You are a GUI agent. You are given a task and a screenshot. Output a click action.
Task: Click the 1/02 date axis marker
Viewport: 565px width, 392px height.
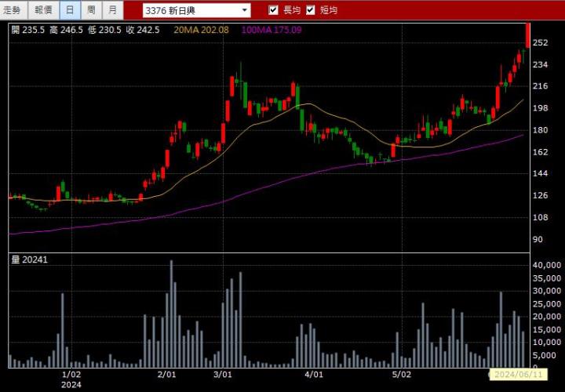71,375
